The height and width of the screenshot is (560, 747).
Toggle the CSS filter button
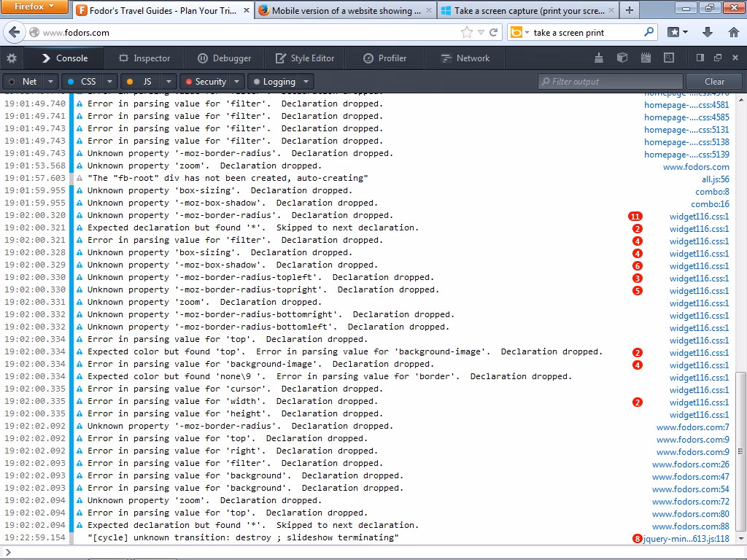coord(82,82)
